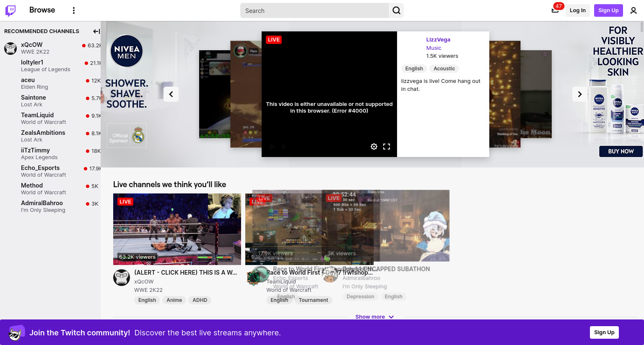Open xQcOW WWE 2K22 stream thumbnail
Screen dimensions: 644x345
[177, 229]
